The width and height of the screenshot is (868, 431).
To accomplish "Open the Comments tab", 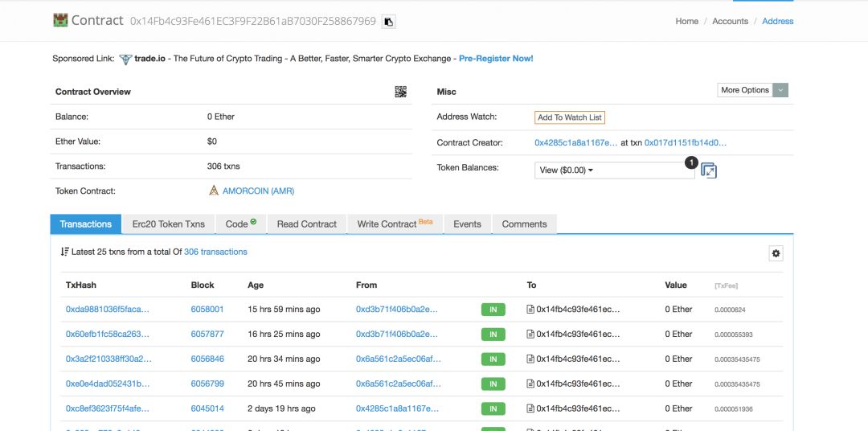I will (524, 224).
